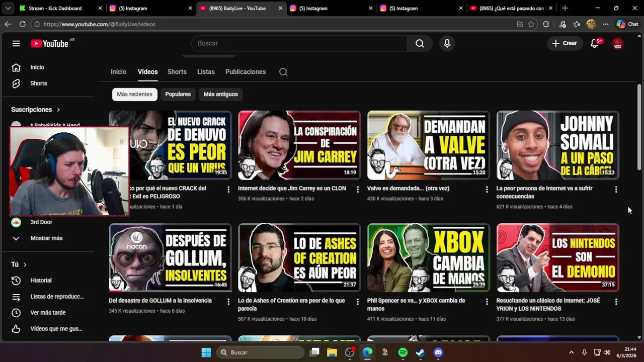Click the search magnifier button
Viewport: 644px width, 362px height.
pyautogui.click(x=420, y=43)
